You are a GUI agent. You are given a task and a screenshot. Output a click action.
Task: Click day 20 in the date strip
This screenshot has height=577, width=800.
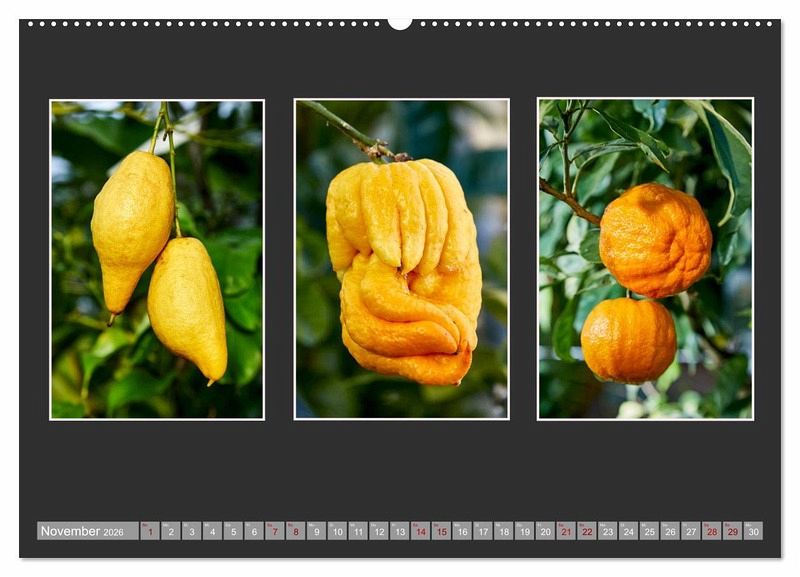pos(545,531)
